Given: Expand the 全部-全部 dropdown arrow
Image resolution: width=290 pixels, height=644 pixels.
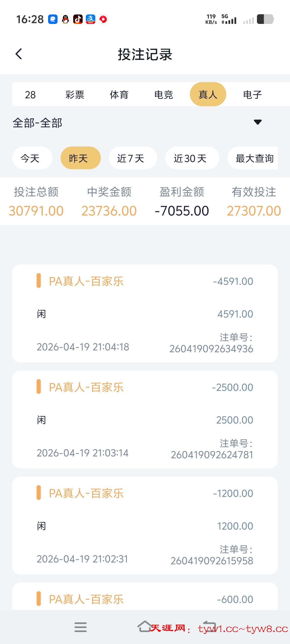Looking at the screenshot, I should pyautogui.click(x=258, y=122).
